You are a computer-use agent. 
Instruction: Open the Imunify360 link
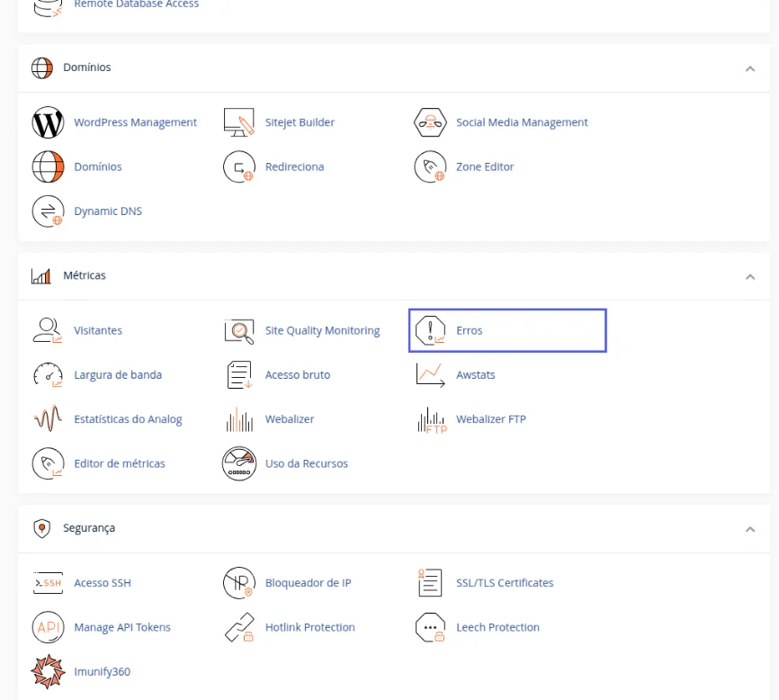pos(102,672)
